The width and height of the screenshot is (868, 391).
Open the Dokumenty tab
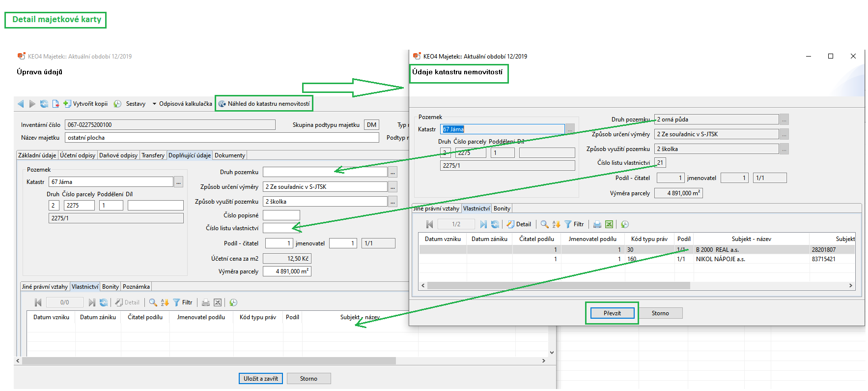click(230, 155)
